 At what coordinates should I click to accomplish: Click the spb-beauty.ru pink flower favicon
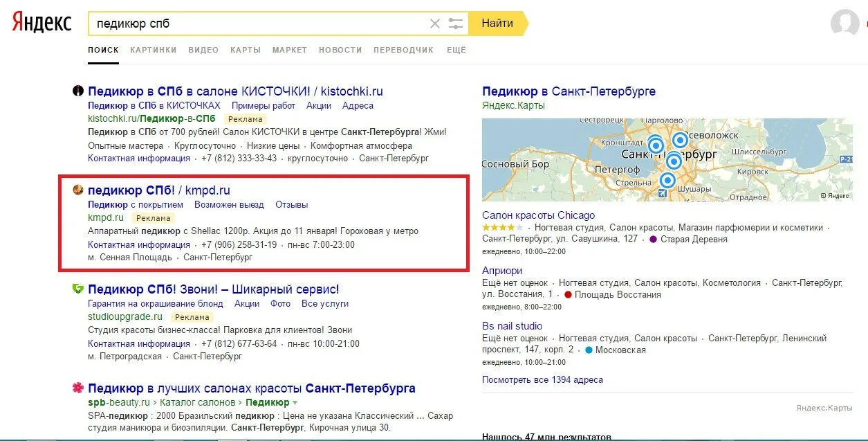coord(78,388)
